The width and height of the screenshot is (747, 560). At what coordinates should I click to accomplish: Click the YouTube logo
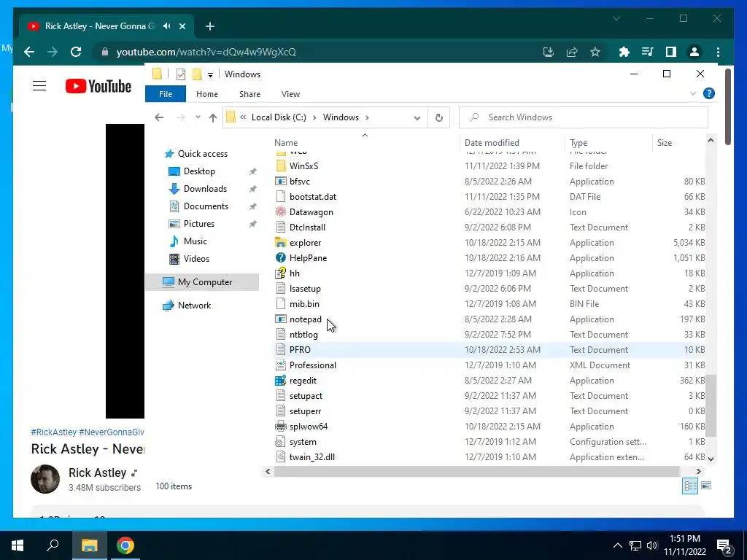[x=98, y=86]
